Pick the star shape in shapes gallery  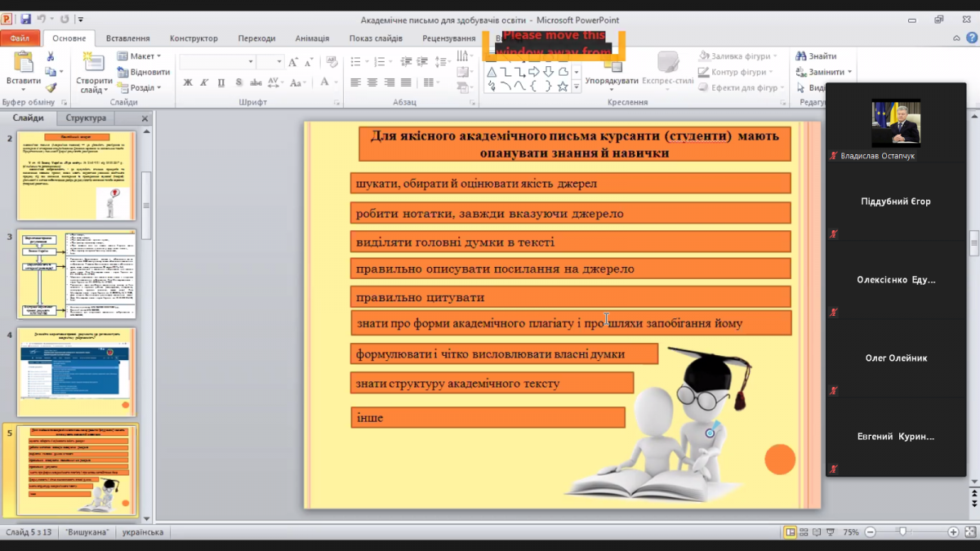click(563, 87)
